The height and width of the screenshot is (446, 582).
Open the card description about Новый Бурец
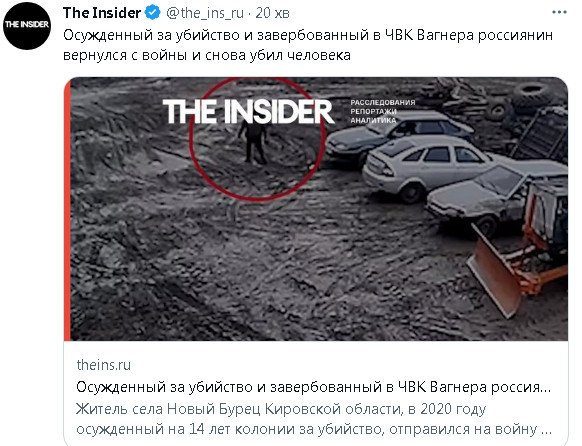[314, 419]
